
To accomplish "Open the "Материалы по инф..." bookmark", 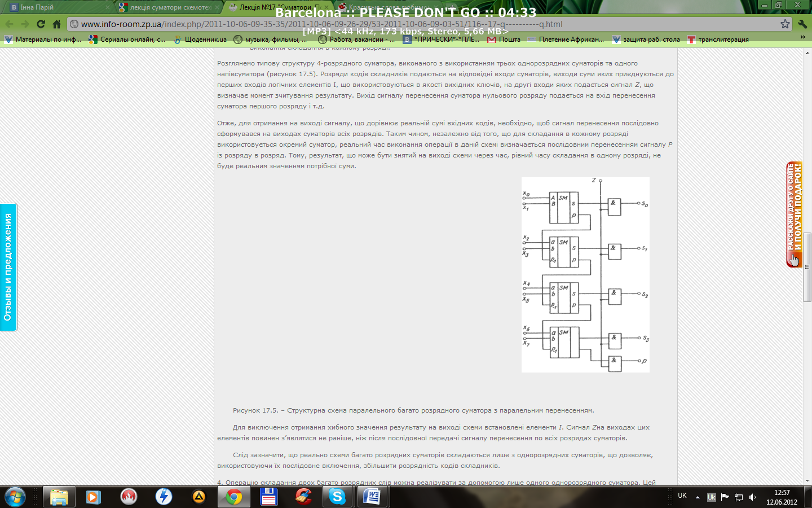I will point(43,40).
